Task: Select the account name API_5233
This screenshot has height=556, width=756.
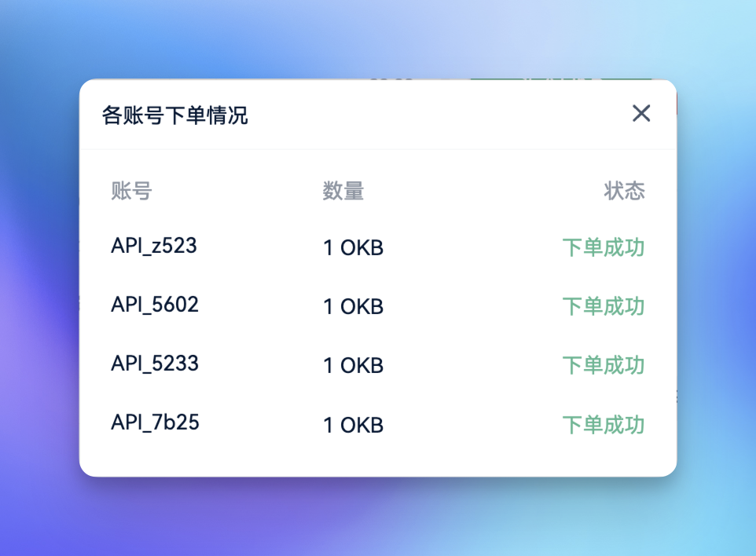Action: [x=154, y=364]
